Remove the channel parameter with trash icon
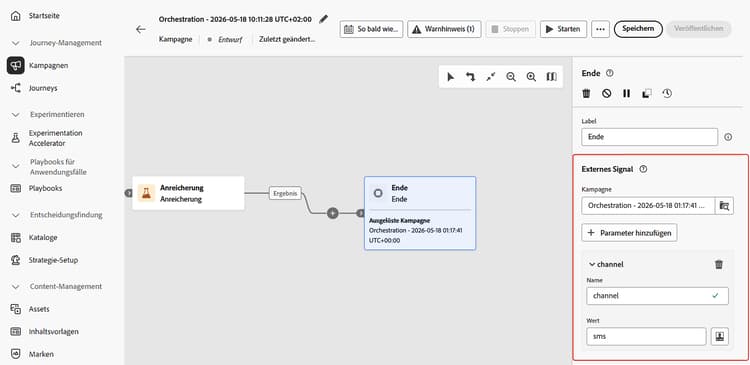 tap(719, 265)
